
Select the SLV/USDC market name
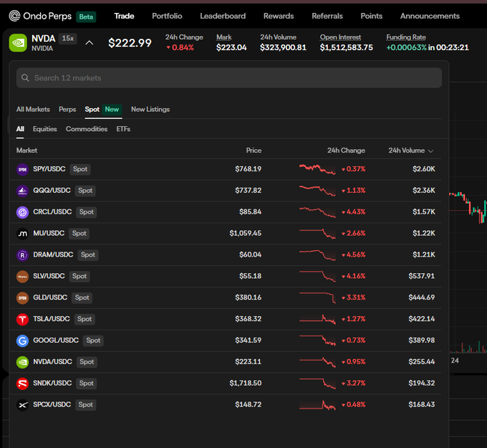coord(49,276)
